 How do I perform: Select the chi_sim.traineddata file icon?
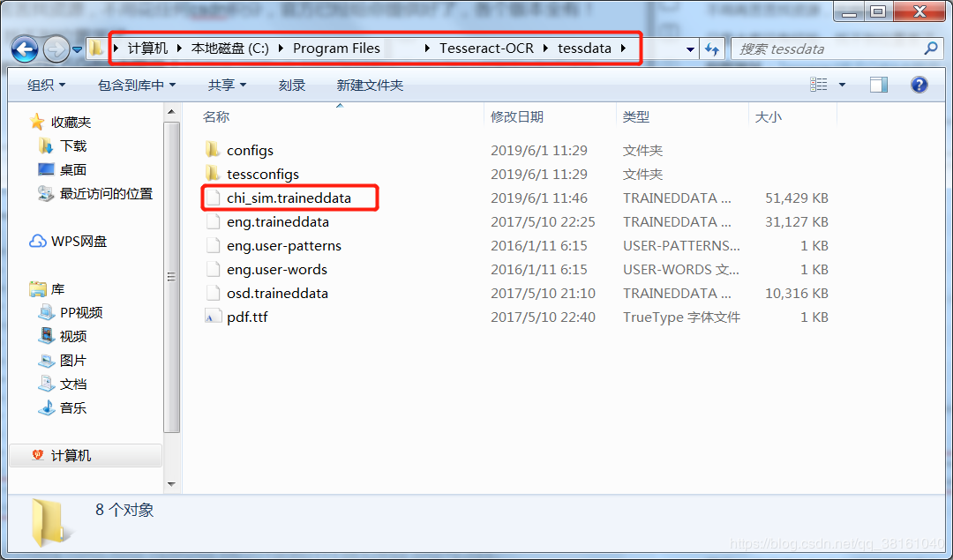213,198
